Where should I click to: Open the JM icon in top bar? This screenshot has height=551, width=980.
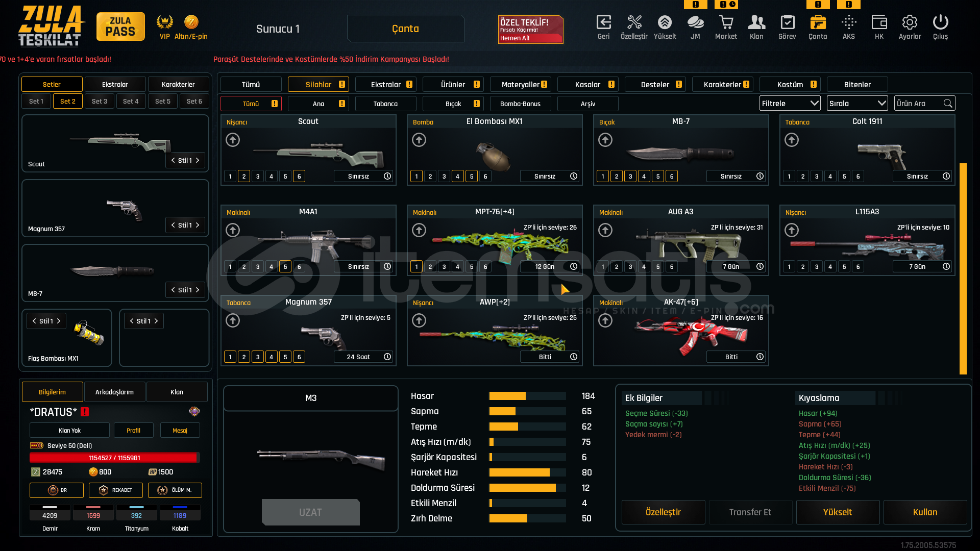pyautogui.click(x=695, y=22)
